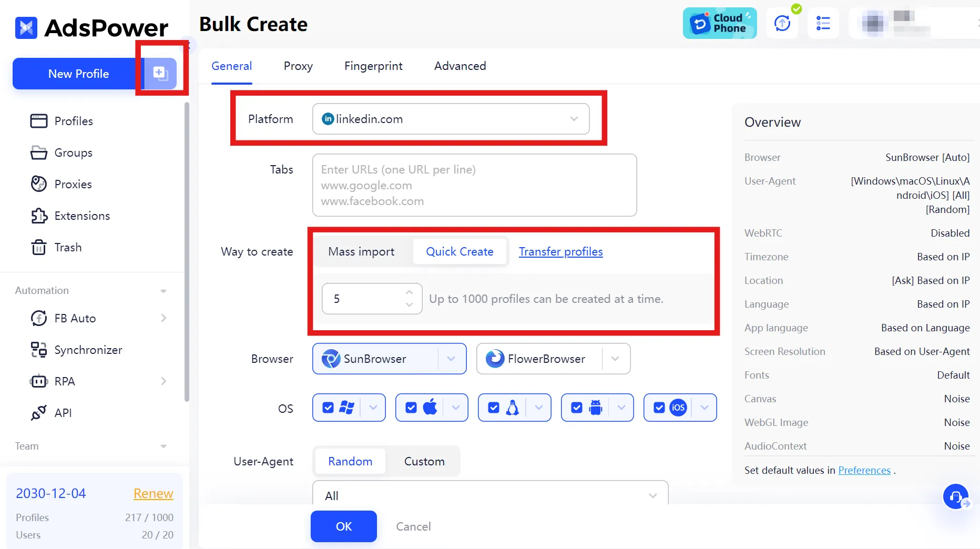The width and height of the screenshot is (980, 549).
Task: Expand SunBrowser version dropdown arrow
Action: (x=451, y=359)
